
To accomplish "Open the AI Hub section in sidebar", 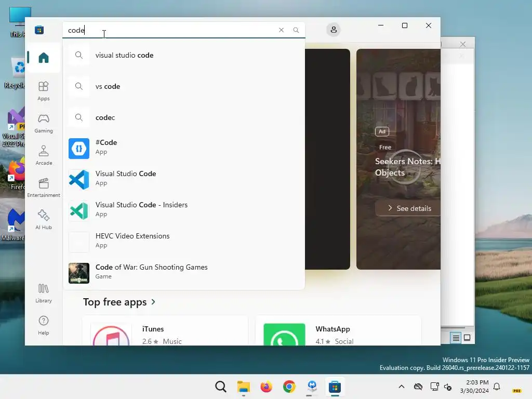I will coord(44,220).
